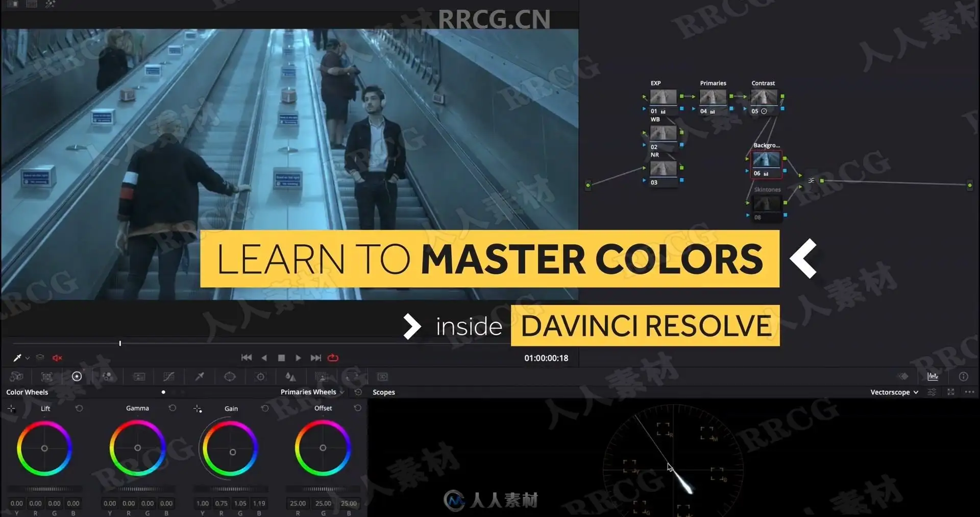This screenshot has height=517, width=980.
Task: Click the Gain red value 0.75
Action: tap(222, 503)
